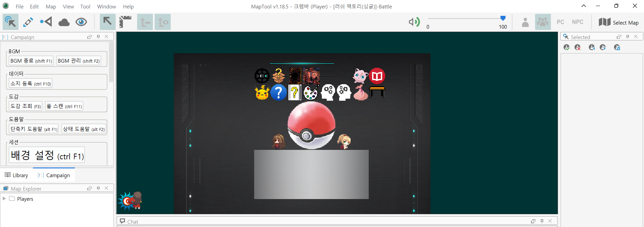Select the eye Vision tool
The image size is (644, 227).
click(81, 22)
